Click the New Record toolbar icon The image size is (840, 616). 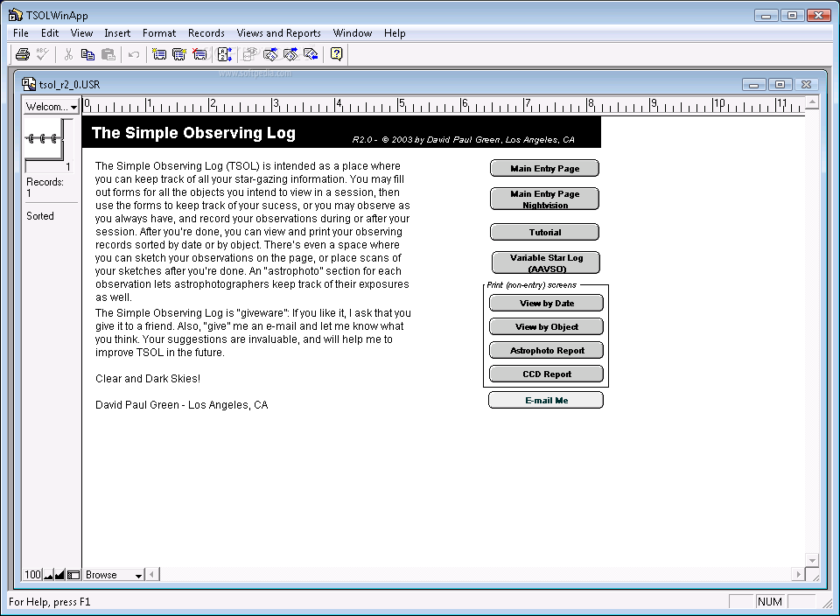pyautogui.click(x=159, y=54)
